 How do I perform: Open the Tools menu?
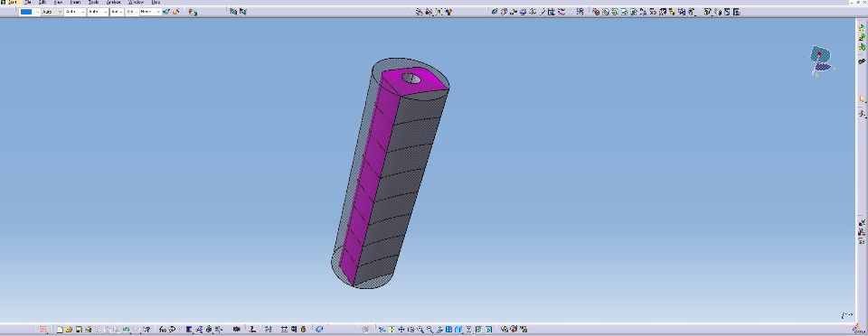click(x=93, y=2)
